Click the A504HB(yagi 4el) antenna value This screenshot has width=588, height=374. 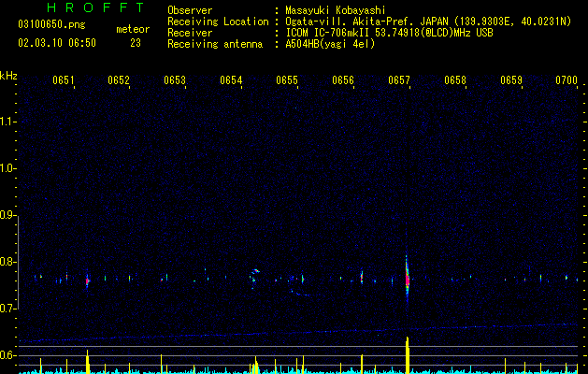pyautogui.click(x=330, y=44)
